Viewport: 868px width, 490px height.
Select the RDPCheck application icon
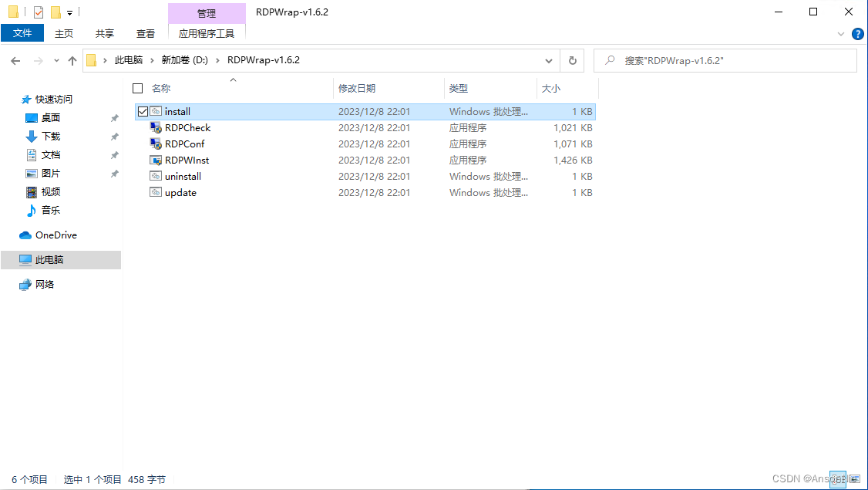tap(156, 127)
